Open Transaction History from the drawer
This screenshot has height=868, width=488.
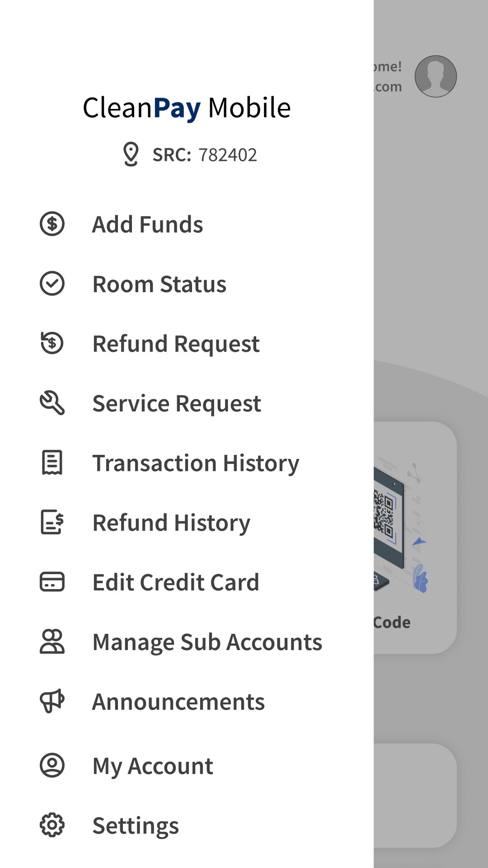tap(196, 463)
